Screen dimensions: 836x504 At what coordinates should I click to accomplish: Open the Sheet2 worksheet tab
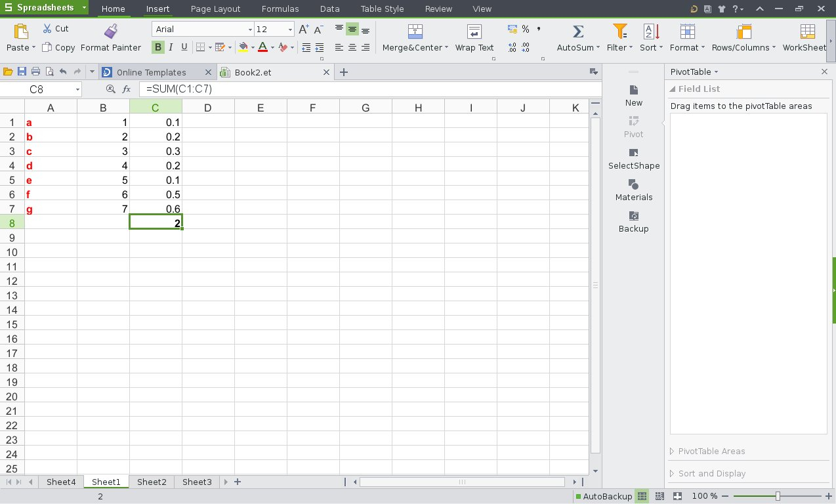pyautogui.click(x=152, y=482)
